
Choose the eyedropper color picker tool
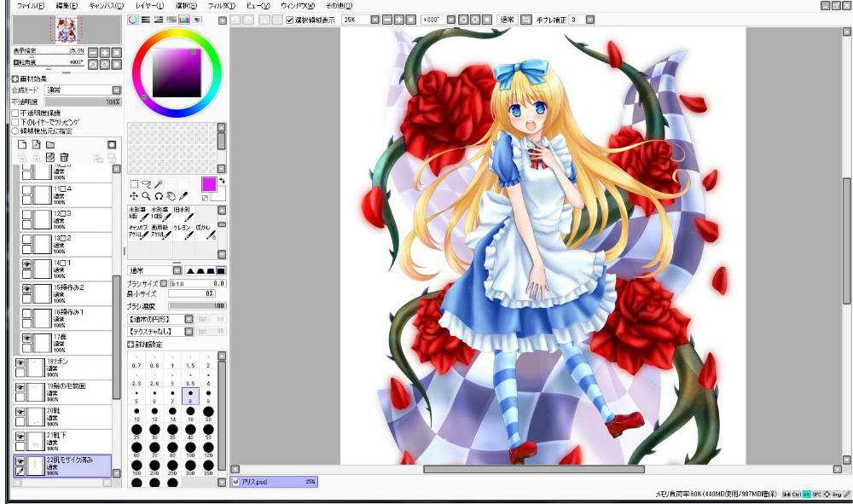pyautogui.click(x=183, y=195)
